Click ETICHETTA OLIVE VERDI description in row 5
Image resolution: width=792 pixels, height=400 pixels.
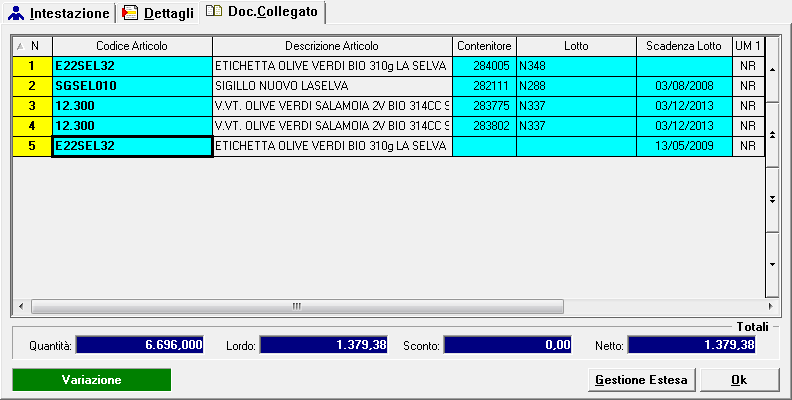tap(332, 146)
